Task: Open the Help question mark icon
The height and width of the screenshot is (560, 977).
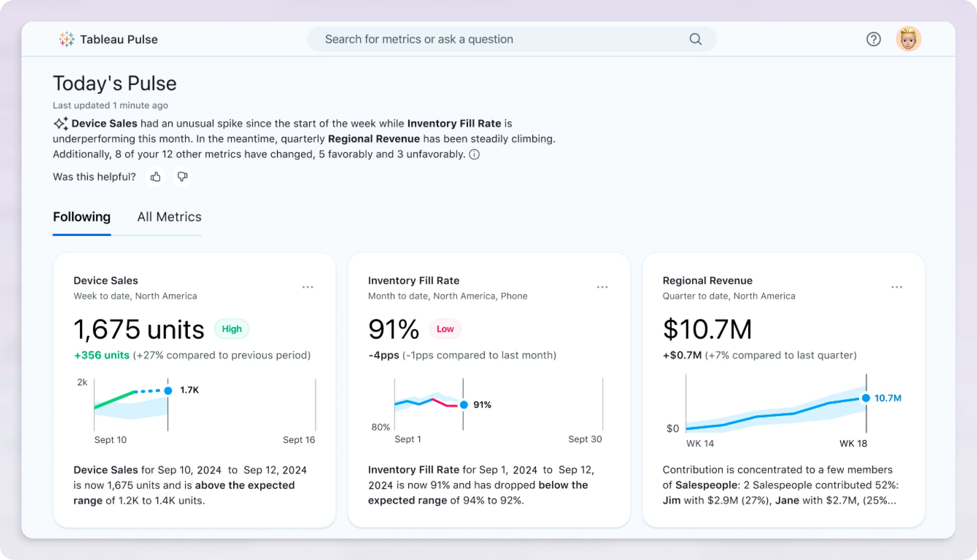Action: (874, 39)
